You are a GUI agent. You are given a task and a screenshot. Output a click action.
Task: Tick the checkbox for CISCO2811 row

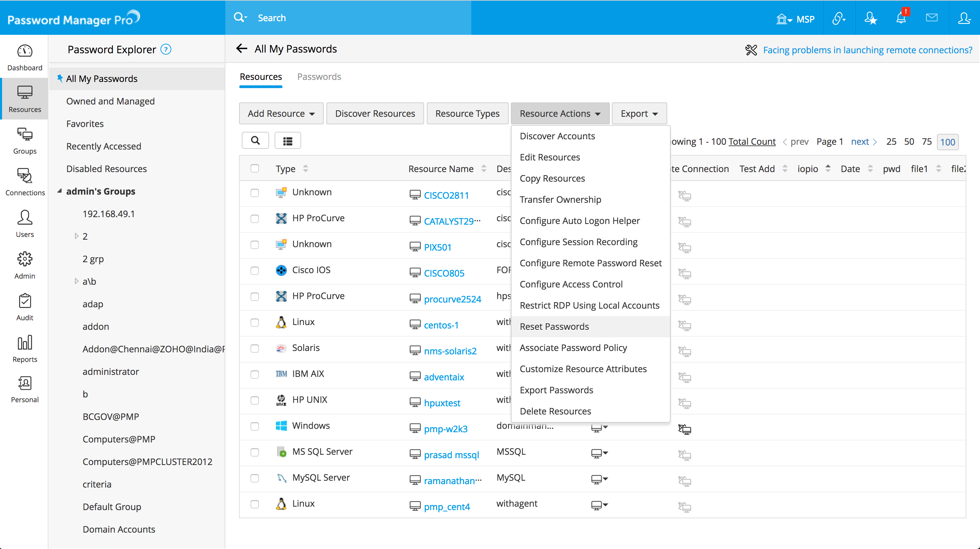point(254,193)
